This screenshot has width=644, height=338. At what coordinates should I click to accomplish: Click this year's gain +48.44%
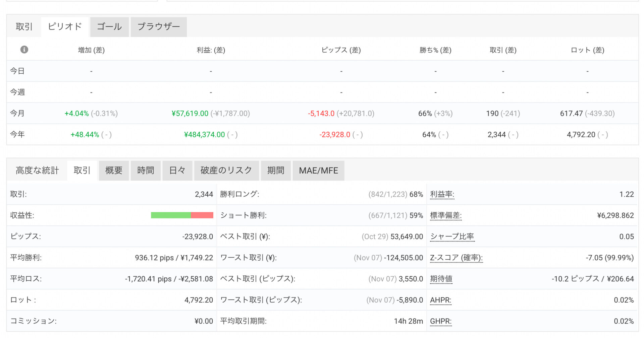tap(85, 135)
